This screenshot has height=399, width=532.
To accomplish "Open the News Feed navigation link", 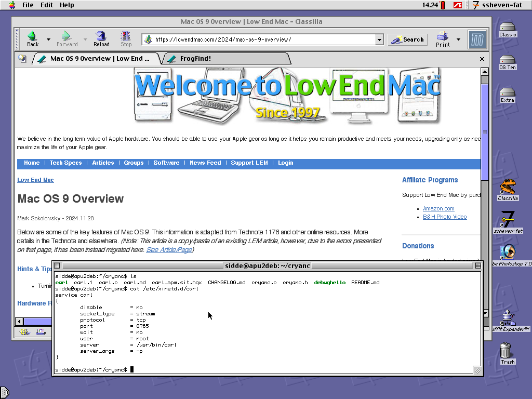I will point(205,163).
